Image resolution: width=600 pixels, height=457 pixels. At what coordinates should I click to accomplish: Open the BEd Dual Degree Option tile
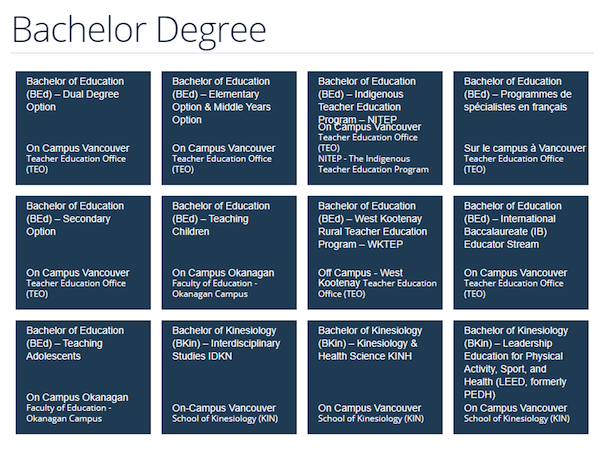click(x=83, y=128)
